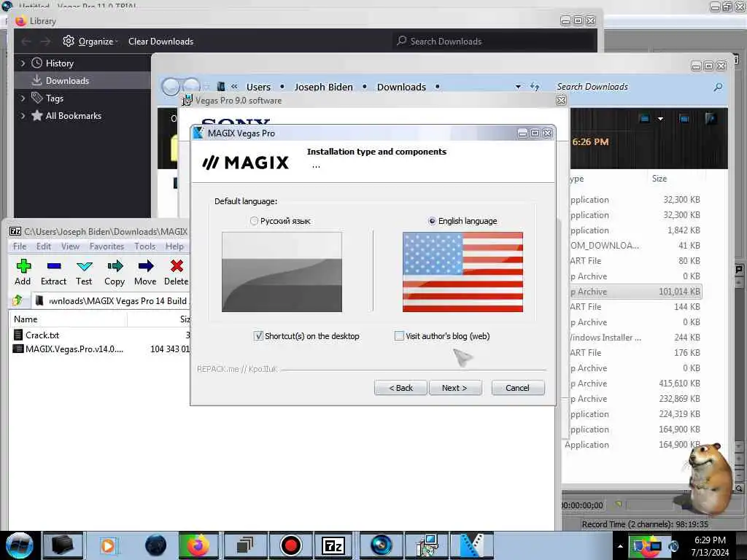Toggle Shortcut(s) on the desktop checkbox
This screenshot has width=747, height=560.
[x=258, y=335]
